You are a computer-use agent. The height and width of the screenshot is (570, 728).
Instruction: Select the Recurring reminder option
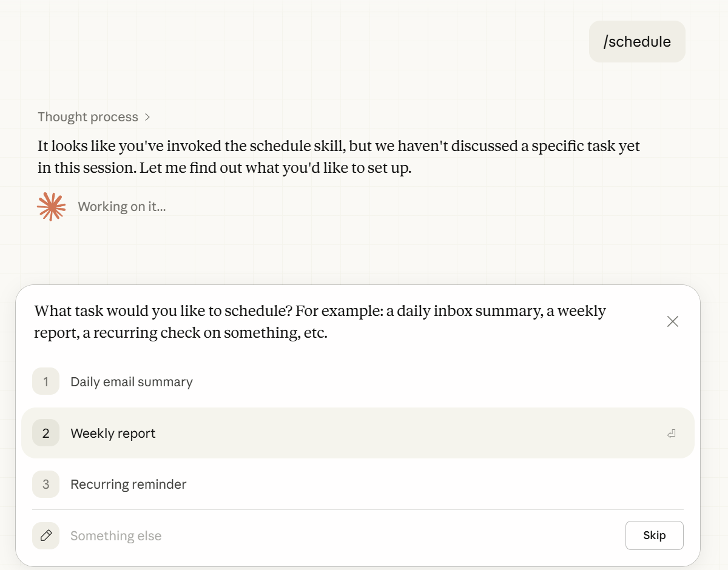coord(128,484)
